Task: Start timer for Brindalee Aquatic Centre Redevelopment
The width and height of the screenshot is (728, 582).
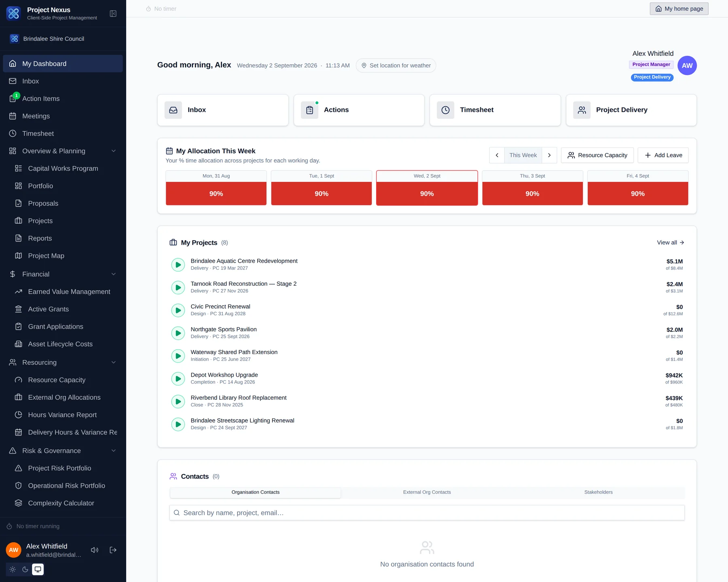Action: pos(178,265)
